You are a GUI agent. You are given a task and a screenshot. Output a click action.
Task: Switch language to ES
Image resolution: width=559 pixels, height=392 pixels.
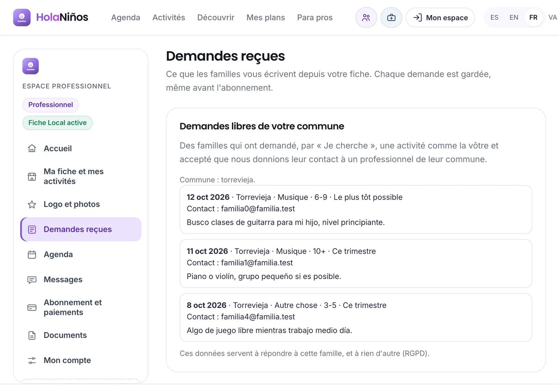[494, 17]
